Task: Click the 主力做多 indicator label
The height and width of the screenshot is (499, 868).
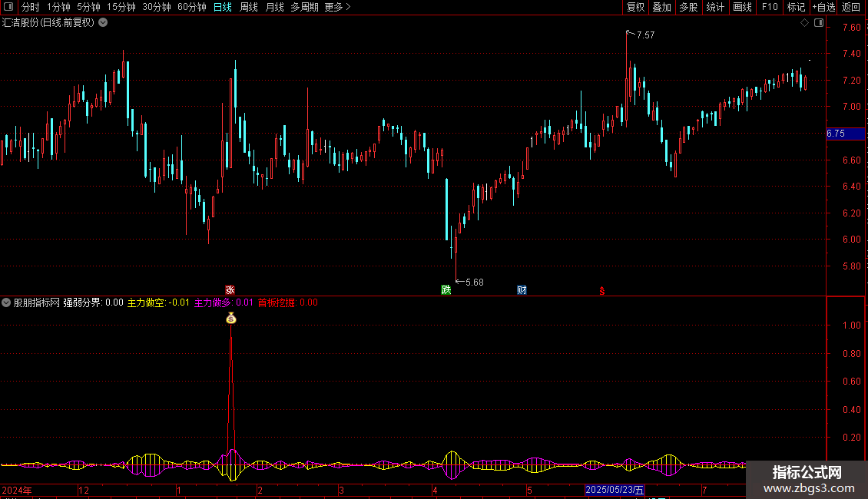Action: tap(224, 302)
